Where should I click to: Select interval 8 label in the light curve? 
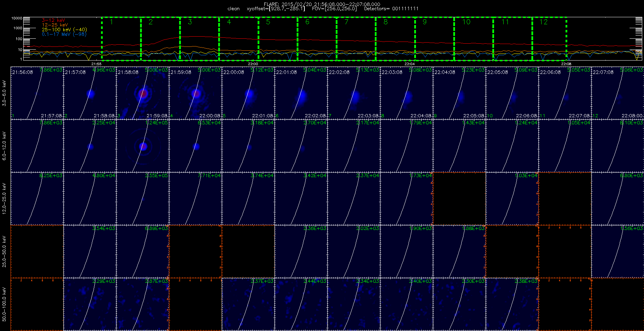click(x=386, y=22)
